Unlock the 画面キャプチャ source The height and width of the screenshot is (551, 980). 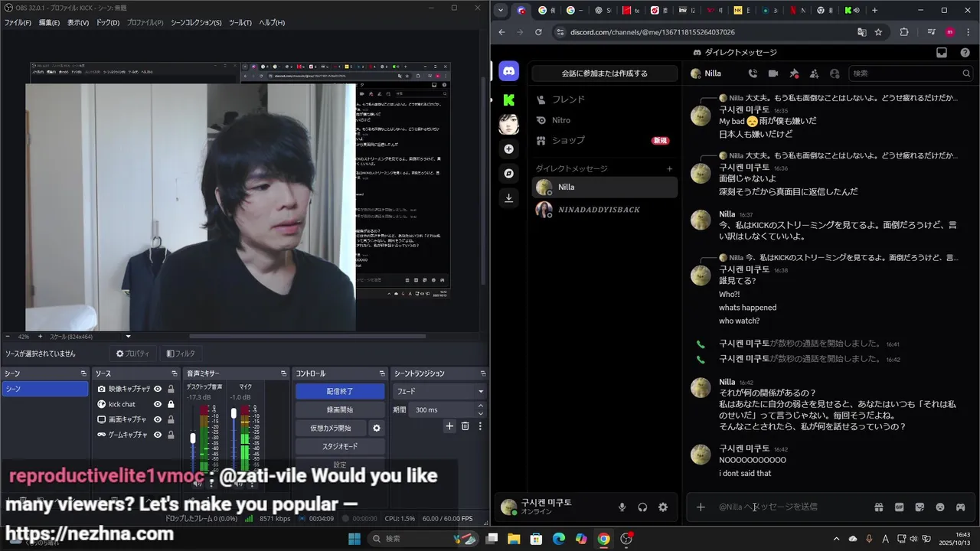(x=171, y=419)
